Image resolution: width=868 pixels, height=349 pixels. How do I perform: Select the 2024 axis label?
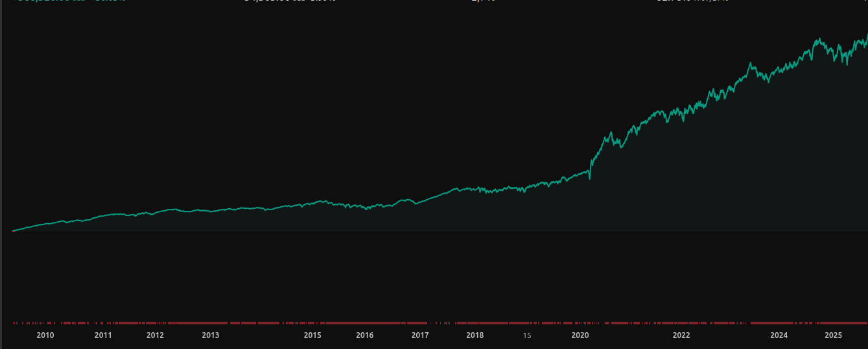point(779,335)
